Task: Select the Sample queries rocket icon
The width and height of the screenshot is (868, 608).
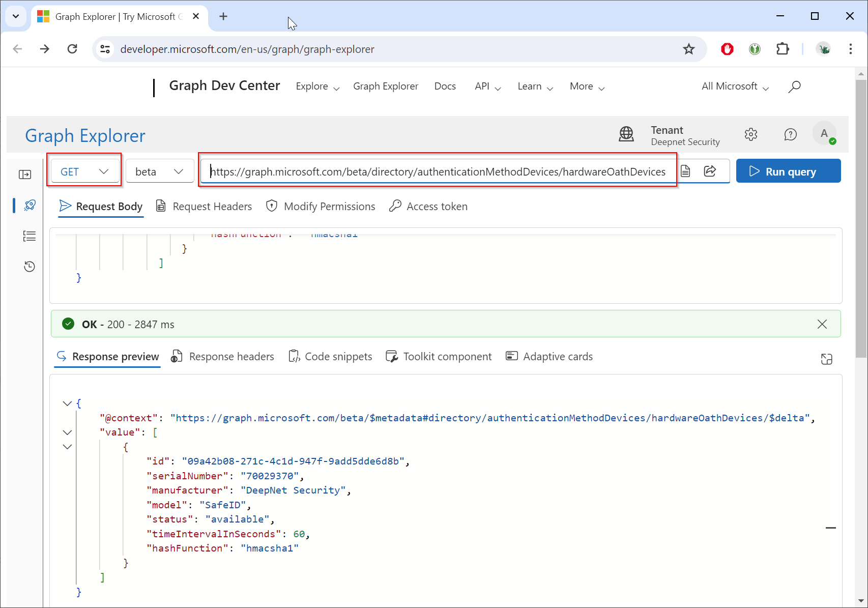Action: coord(30,205)
